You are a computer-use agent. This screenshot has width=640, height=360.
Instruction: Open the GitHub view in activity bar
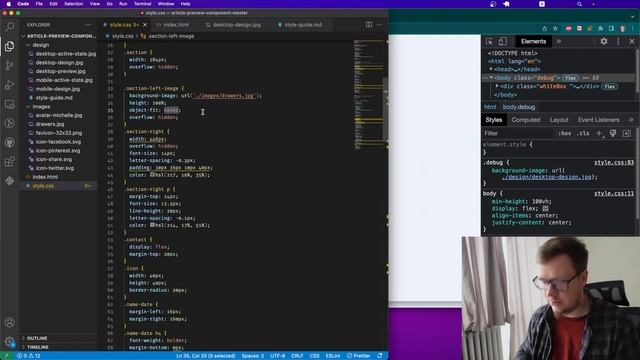[9, 142]
